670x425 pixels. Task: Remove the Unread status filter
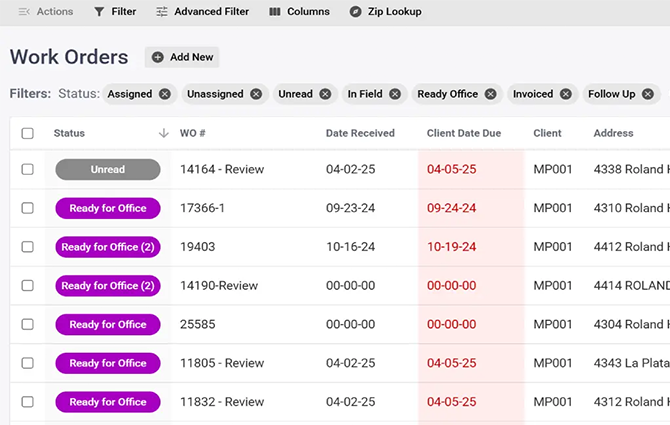click(x=325, y=94)
